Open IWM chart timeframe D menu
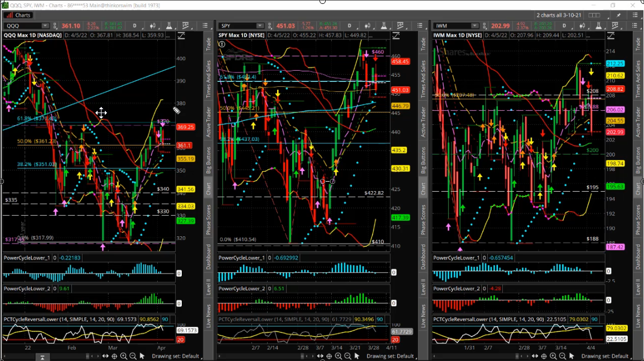The width and height of the screenshot is (644, 361). 564,26
